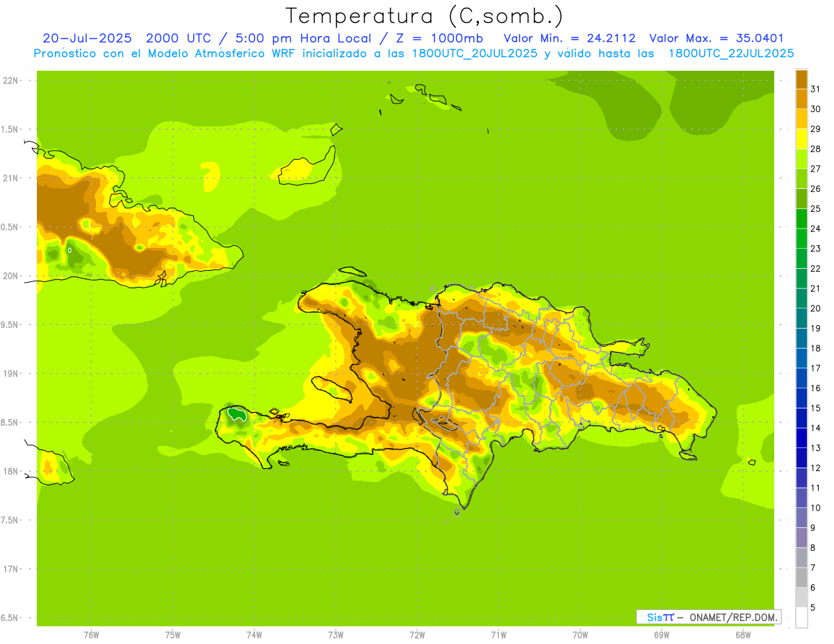
Task: Click the '20N' latitude axis label
Action: coord(10,276)
